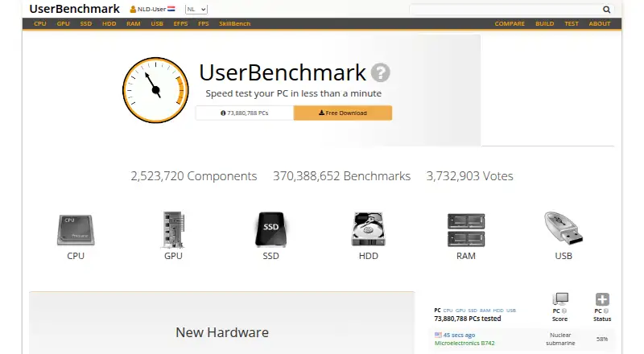Image resolution: width=644 pixels, height=354 pixels.
Task: Select the small USB tab in stats panel
Action: click(x=511, y=310)
